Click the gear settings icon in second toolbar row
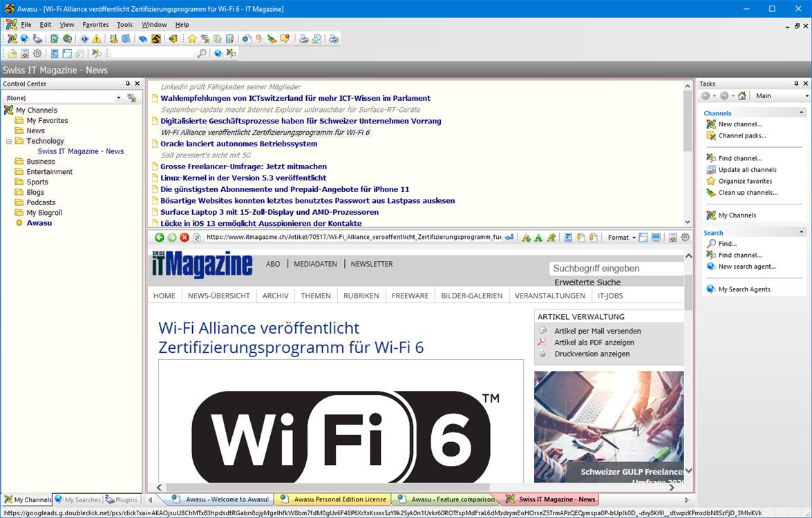Image resolution: width=812 pixels, height=518 pixels. click(x=37, y=53)
